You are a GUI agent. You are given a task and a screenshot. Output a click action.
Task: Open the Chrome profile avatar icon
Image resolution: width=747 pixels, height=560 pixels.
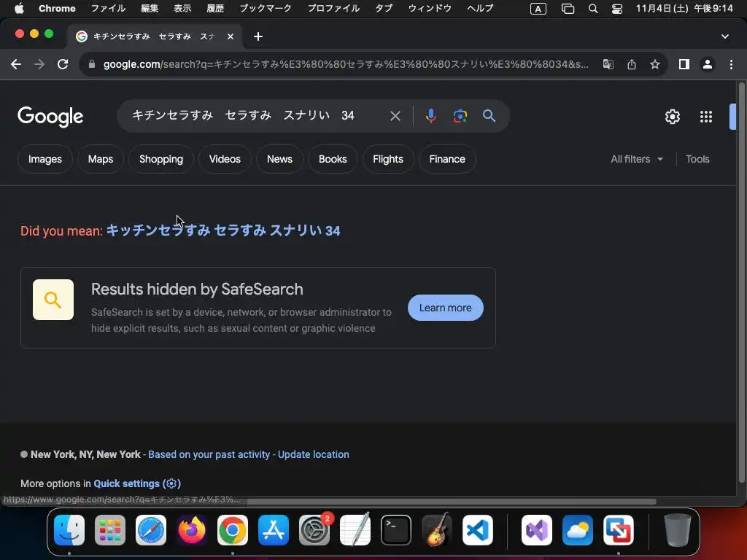point(708,64)
